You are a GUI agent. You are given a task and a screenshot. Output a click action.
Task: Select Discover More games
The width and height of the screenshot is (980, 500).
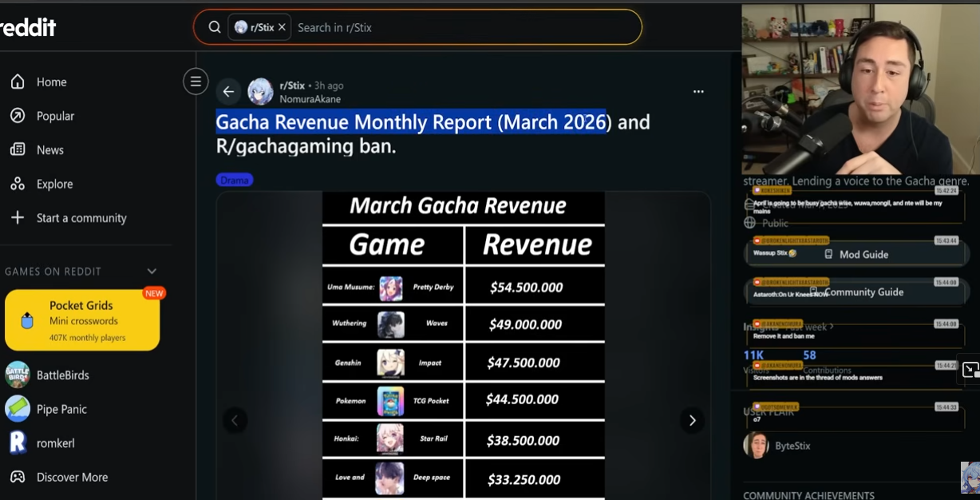point(72,477)
